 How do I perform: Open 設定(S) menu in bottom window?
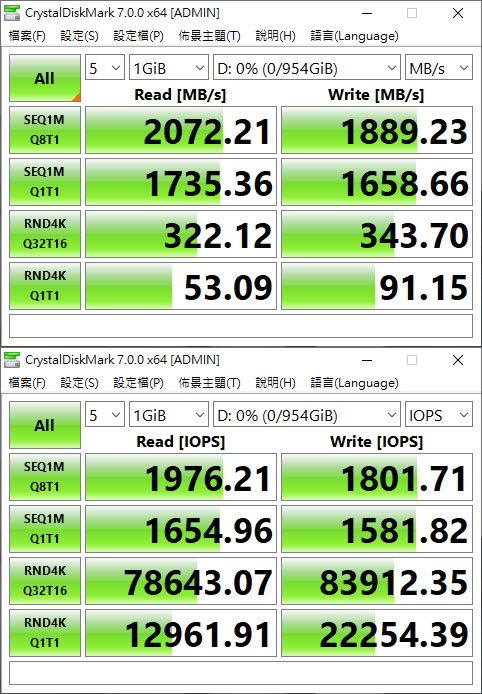(79, 383)
